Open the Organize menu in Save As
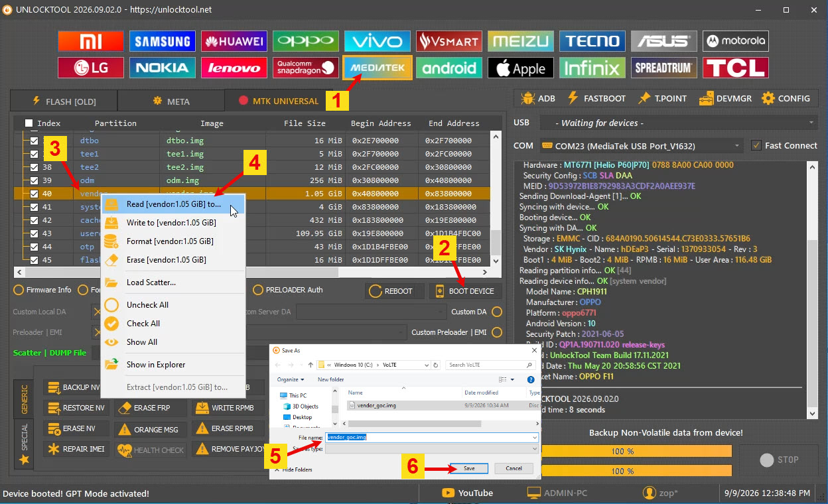Viewport: 828px width, 504px height. 291,379
